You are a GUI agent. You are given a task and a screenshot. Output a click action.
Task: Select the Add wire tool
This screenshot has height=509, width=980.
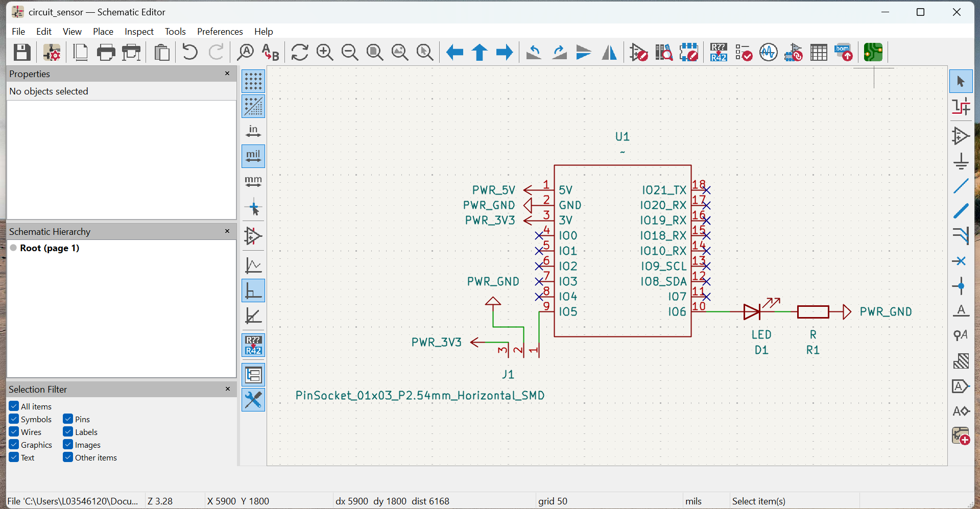[x=961, y=186]
